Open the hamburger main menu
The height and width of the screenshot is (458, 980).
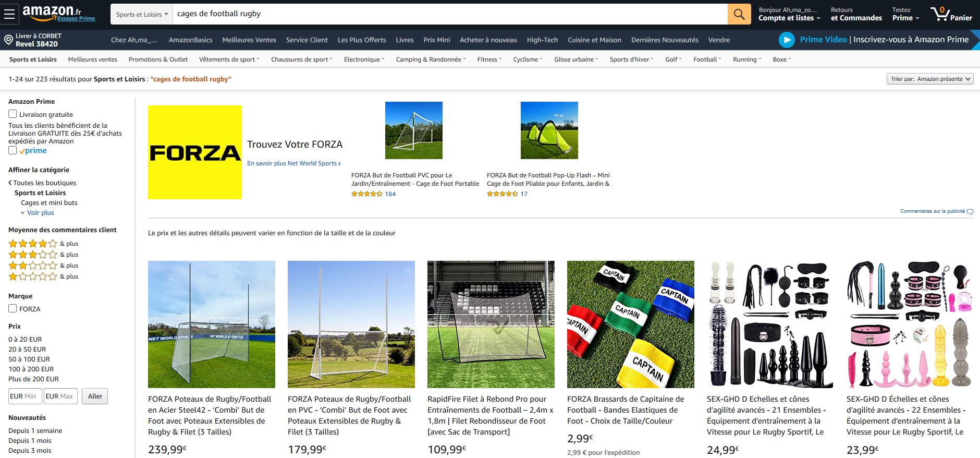(x=9, y=14)
